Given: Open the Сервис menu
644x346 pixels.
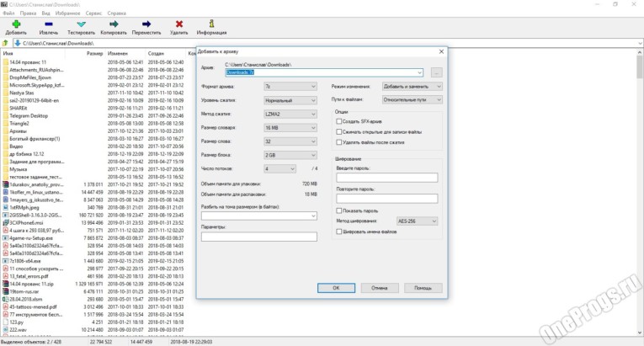Looking at the screenshot, I should pos(93,13).
